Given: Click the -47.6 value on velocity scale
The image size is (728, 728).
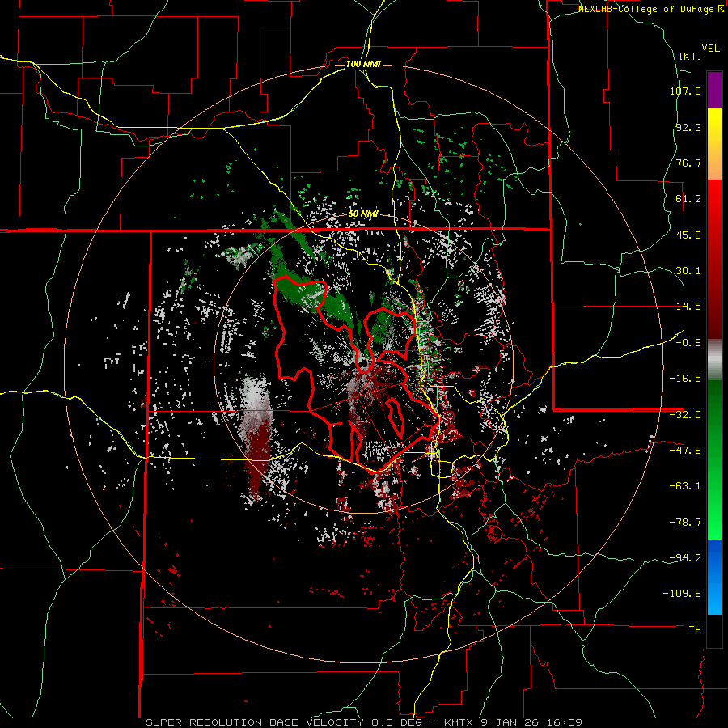Looking at the screenshot, I should (685, 451).
